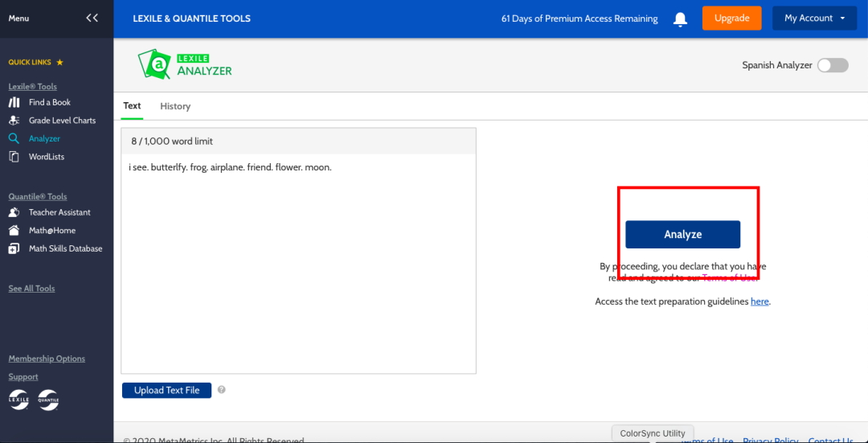Click the Upload Text File button
Image resolution: width=868 pixels, height=443 pixels.
166,391
